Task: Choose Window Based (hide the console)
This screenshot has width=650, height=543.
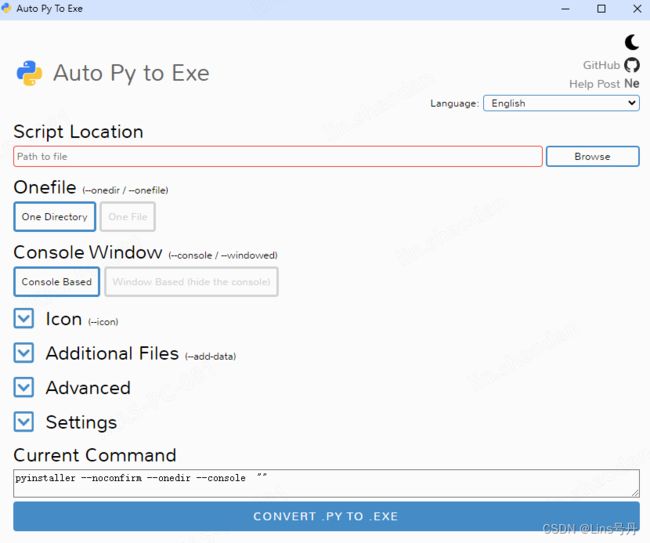Action: 191,282
